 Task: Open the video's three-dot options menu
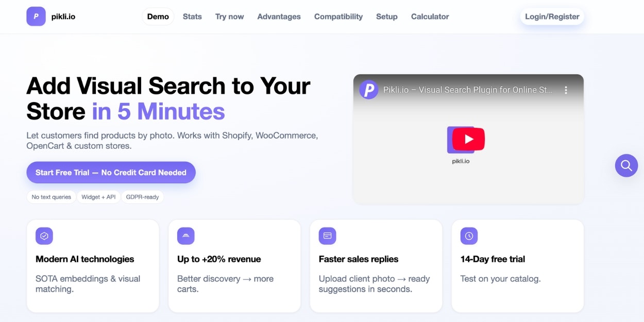pyautogui.click(x=566, y=90)
